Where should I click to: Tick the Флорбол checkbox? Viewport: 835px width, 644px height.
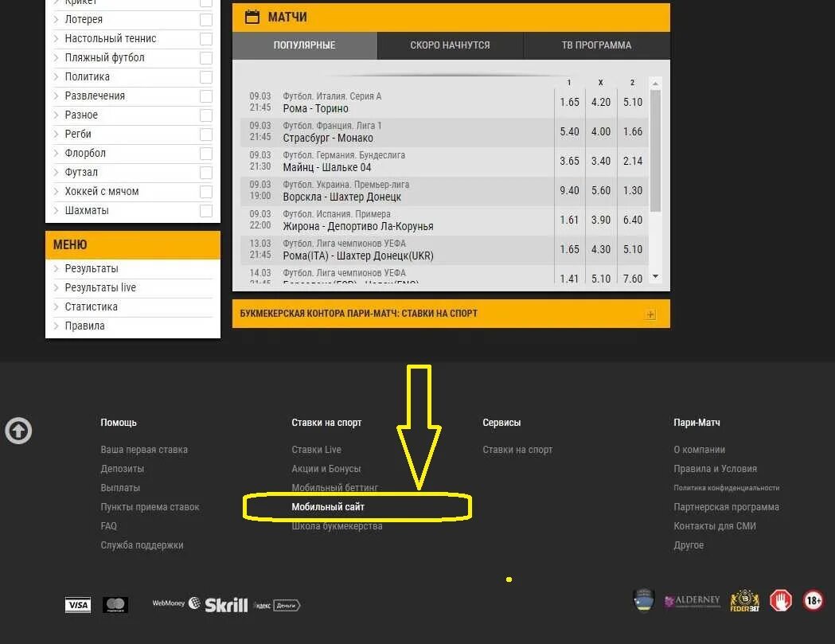pos(206,154)
